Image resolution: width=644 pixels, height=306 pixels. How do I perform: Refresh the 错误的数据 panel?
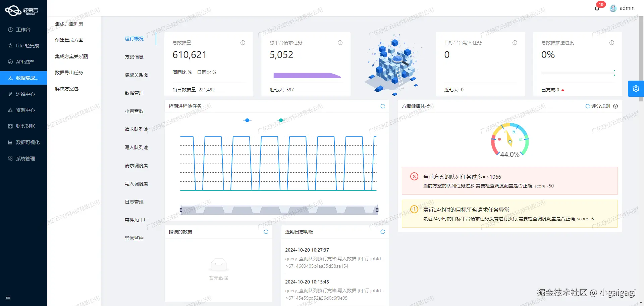click(266, 232)
